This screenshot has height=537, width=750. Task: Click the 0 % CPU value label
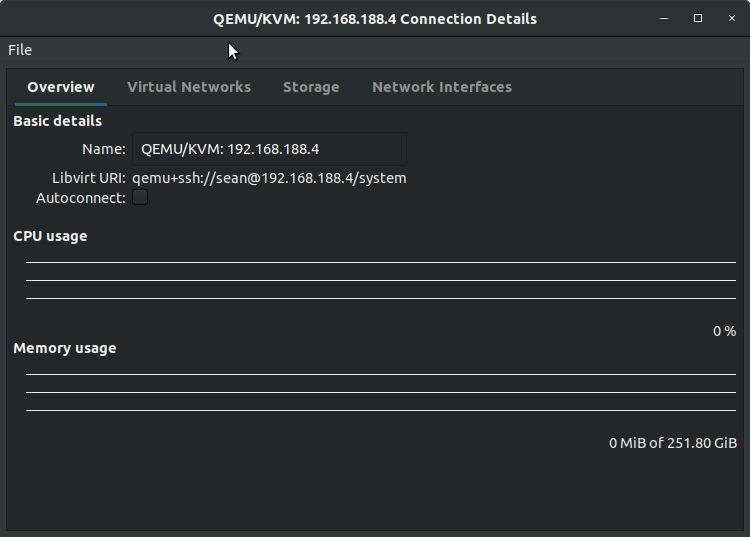tap(725, 331)
